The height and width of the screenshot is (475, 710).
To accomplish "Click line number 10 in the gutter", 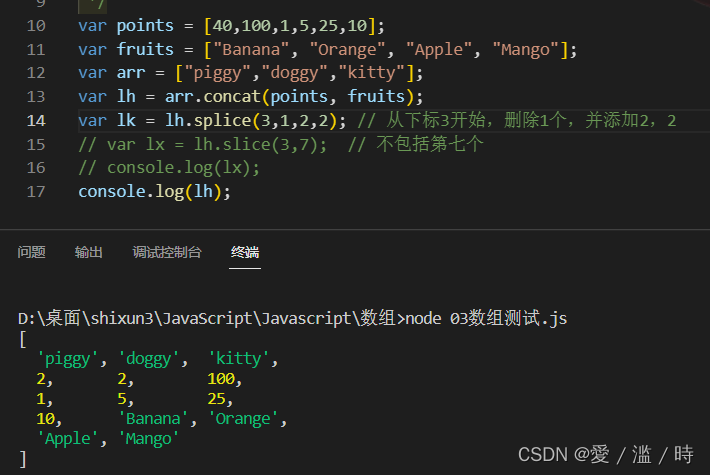I will click(x=36, y=26).
